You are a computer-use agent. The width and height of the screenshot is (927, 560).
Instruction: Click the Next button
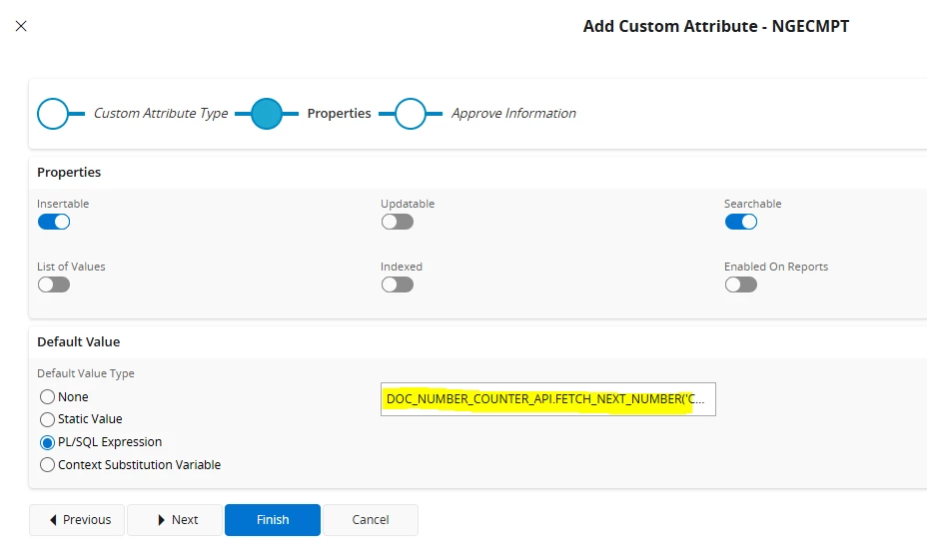click(175, 520)
